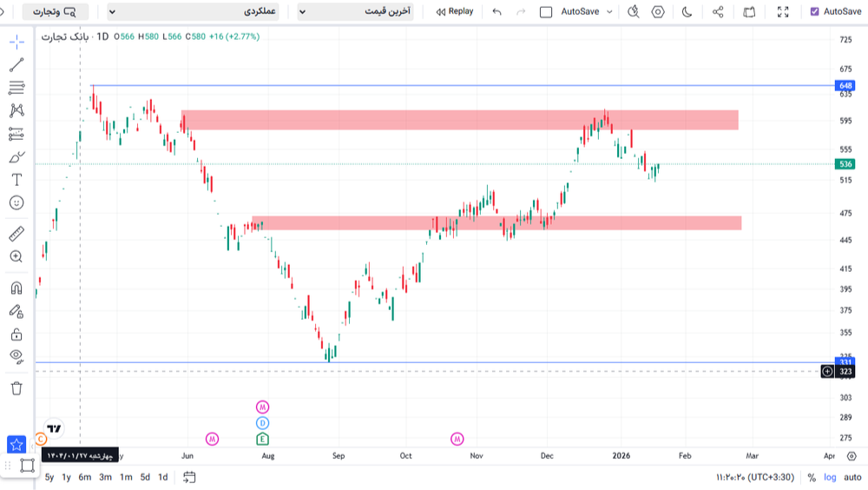
Task: Expand the آخرین قیمت dropdown
Action: 355,12
